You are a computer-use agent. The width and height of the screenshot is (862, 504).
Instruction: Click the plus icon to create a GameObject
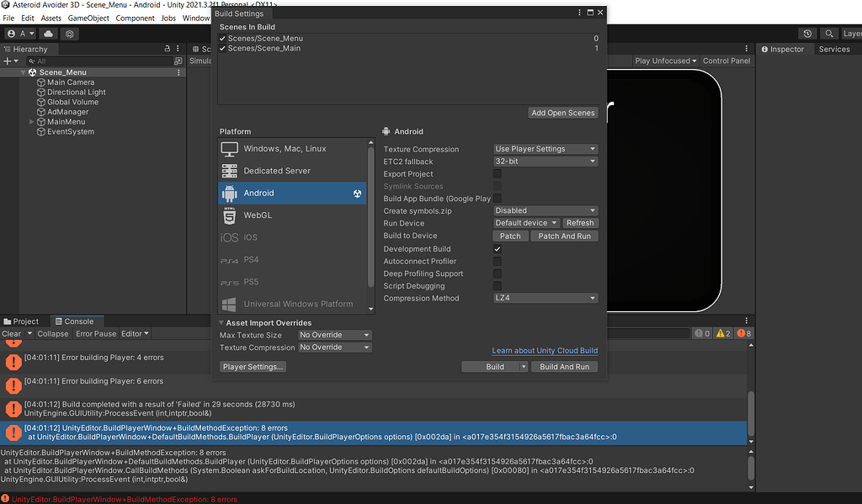click(8, 61)
